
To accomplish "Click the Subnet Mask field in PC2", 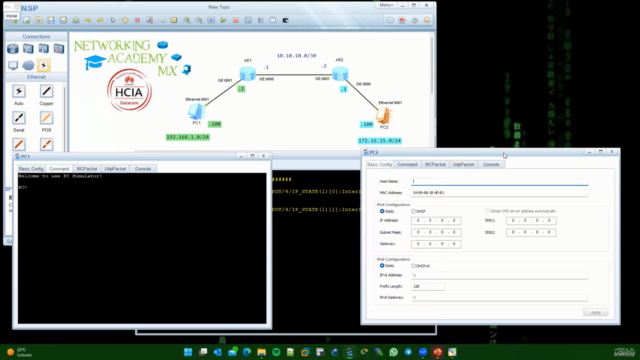I will pyautogui.click(x=436, y=232).
